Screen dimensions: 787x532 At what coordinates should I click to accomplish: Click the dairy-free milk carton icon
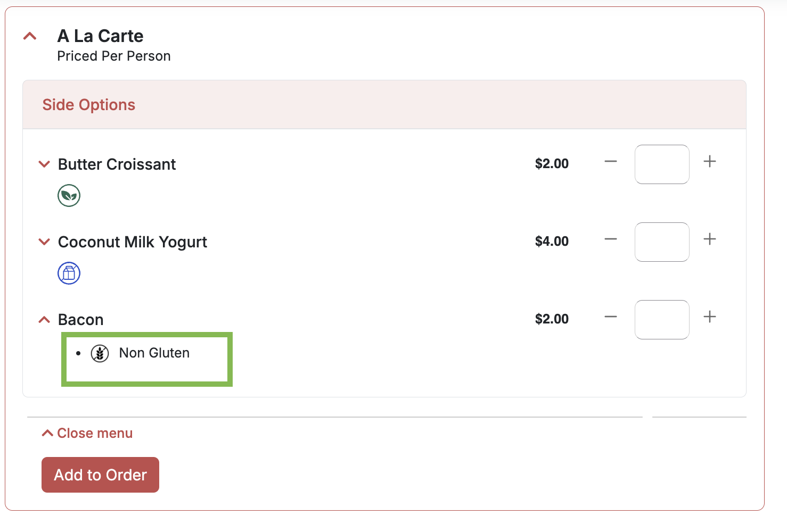click(x=69, y=273)
